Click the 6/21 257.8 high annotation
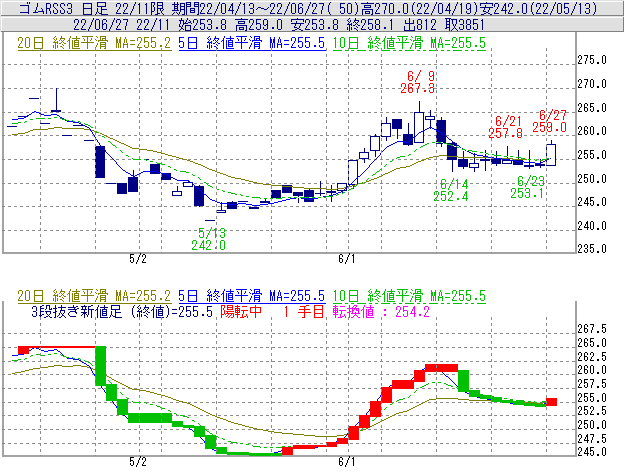Image resolution: width=624 pixels, height=475 pixels. pyautogui.click(x=506, y=127)
